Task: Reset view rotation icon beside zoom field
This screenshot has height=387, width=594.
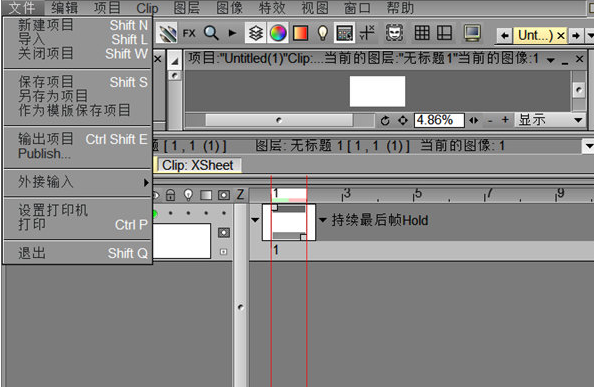Action: coord(385,120)
